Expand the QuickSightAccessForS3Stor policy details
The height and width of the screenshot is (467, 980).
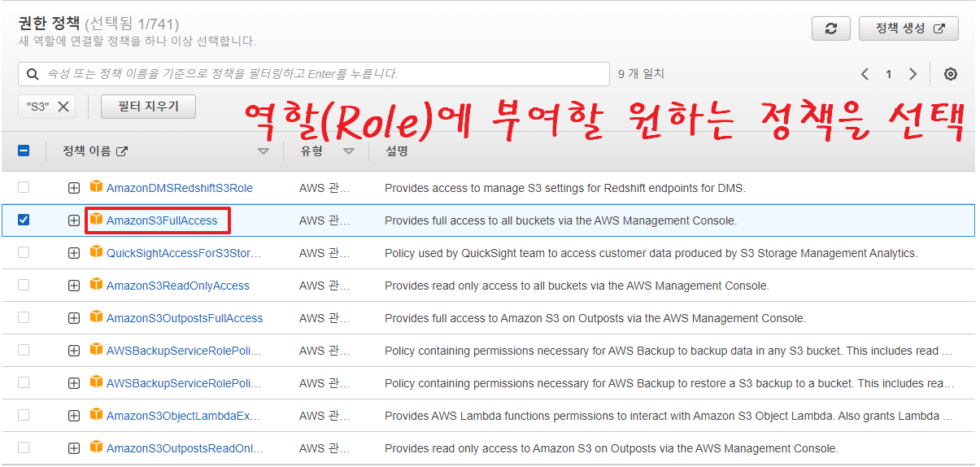click(x=74, y=253)
